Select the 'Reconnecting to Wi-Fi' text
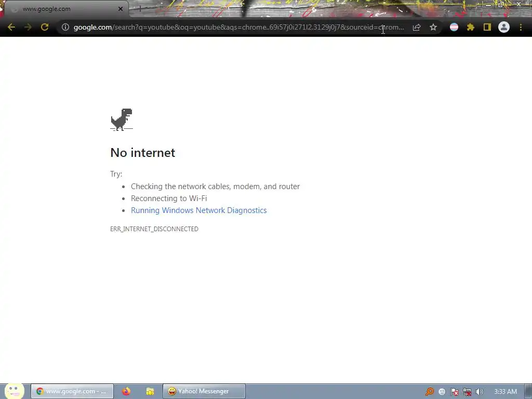Image resolution: width=532 pixels, height=399 pixels. click(x=169, y=198)
